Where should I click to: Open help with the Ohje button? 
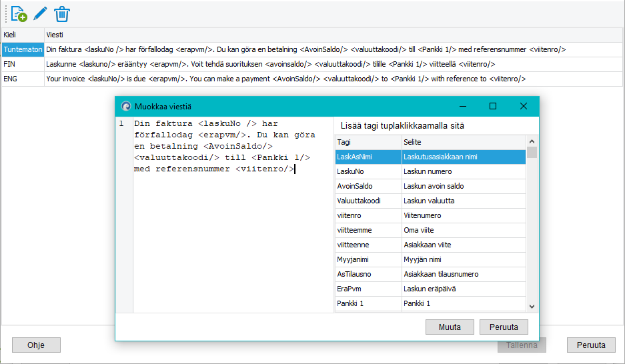coord(36,345)
